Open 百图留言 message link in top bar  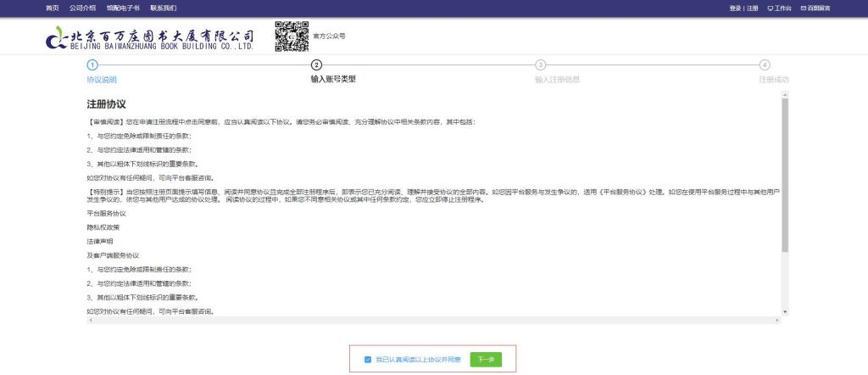(815, 8)
